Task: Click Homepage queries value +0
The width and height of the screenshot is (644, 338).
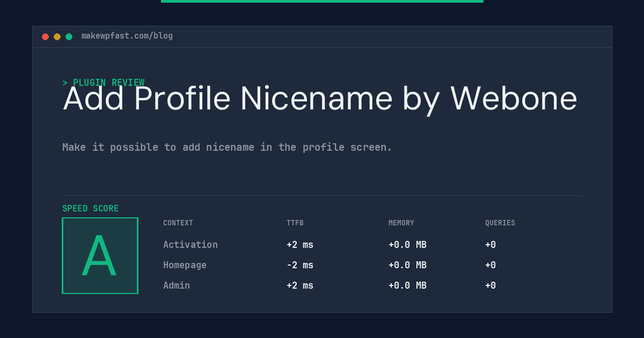Action: [x=491, y=265]
